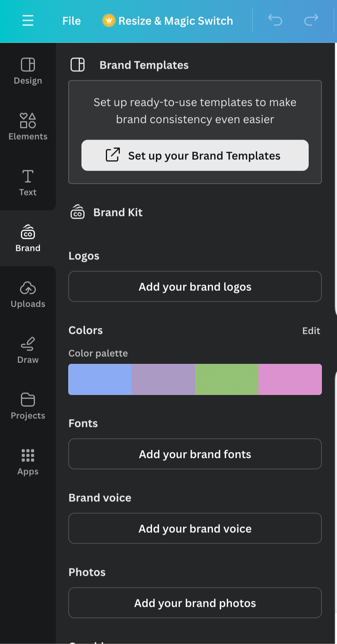Image resolution: width=337 pixels, height=644 pixels.
Task: Open the Uploads sidebar tab
Action: tap(28, 294)
